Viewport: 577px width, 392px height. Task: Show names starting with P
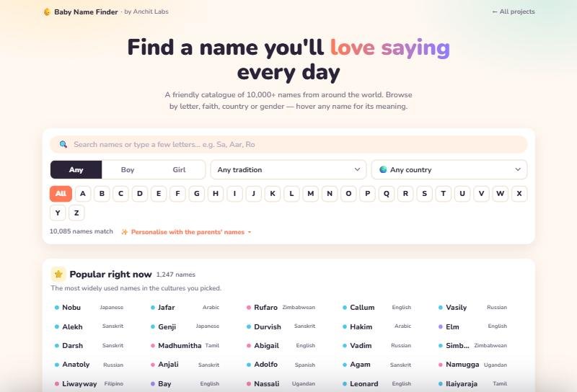coord(368,193)
